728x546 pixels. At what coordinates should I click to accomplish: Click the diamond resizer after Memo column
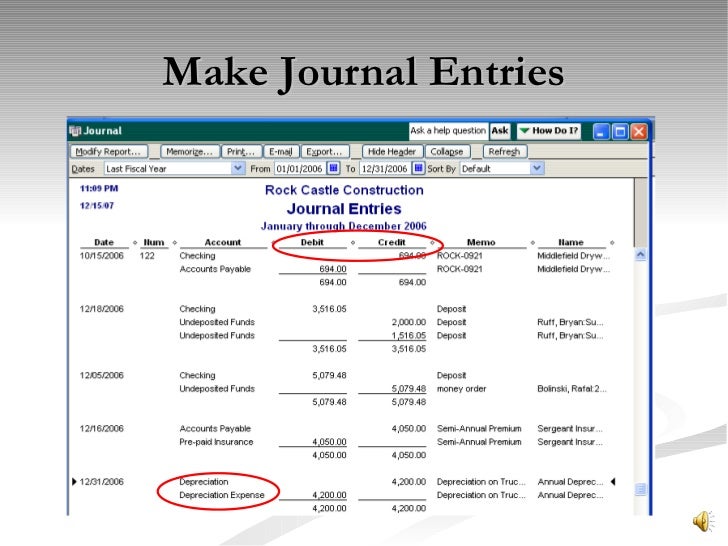(x=533, y=242)
